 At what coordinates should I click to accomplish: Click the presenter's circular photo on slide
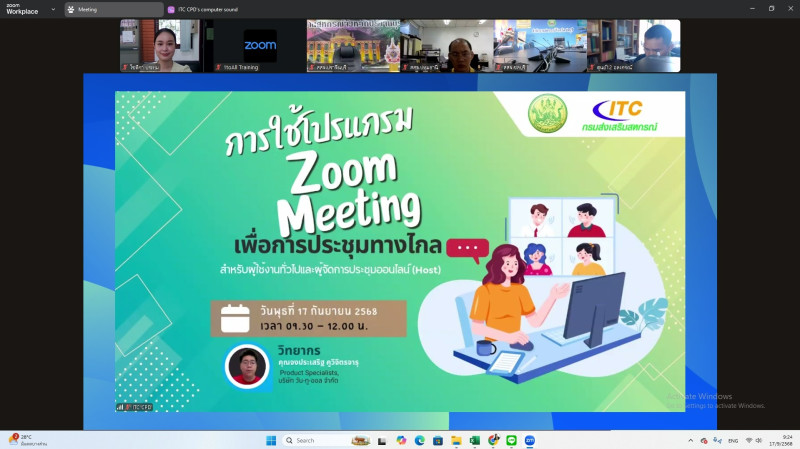coord(247,366)
